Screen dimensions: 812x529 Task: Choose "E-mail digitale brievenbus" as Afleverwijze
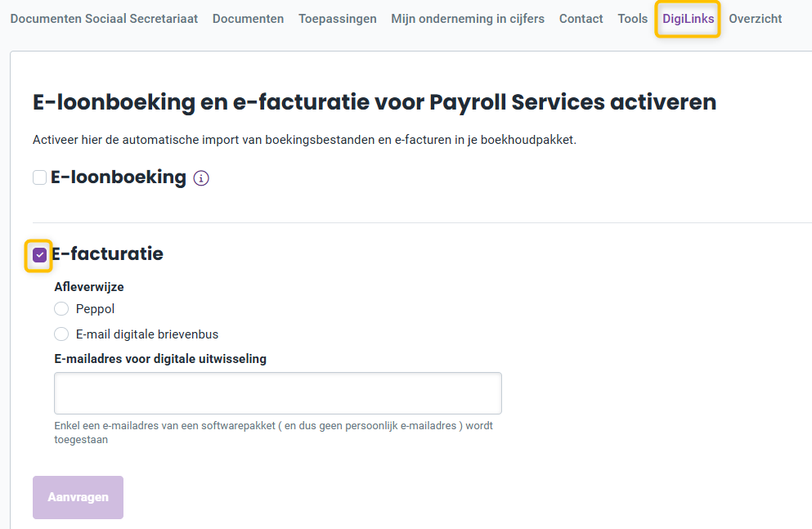pos(61,334)
